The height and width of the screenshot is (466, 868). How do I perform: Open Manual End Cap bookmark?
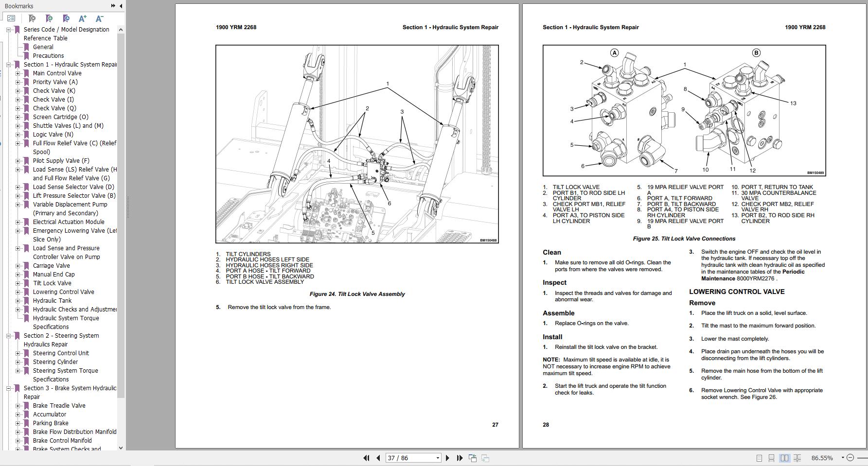pos(53,275)
